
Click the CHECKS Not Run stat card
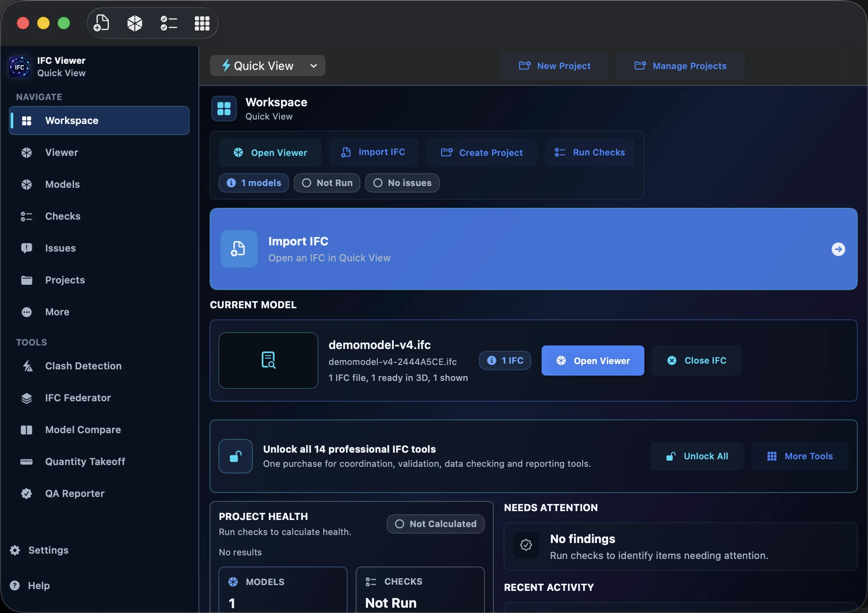420,590
